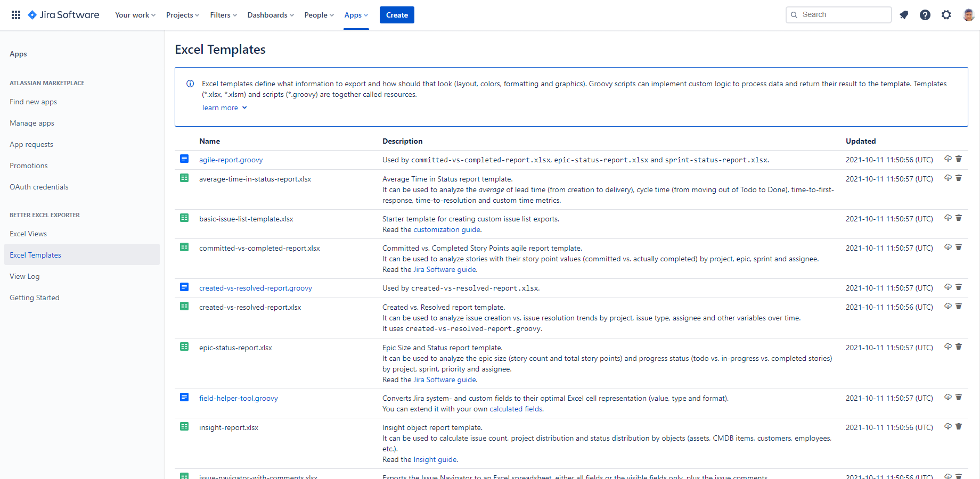This screenshot has width=980, height=479.
Task: Download created-vs-resolved-report.xlsx via cloud icon
Action: (948, 306)
